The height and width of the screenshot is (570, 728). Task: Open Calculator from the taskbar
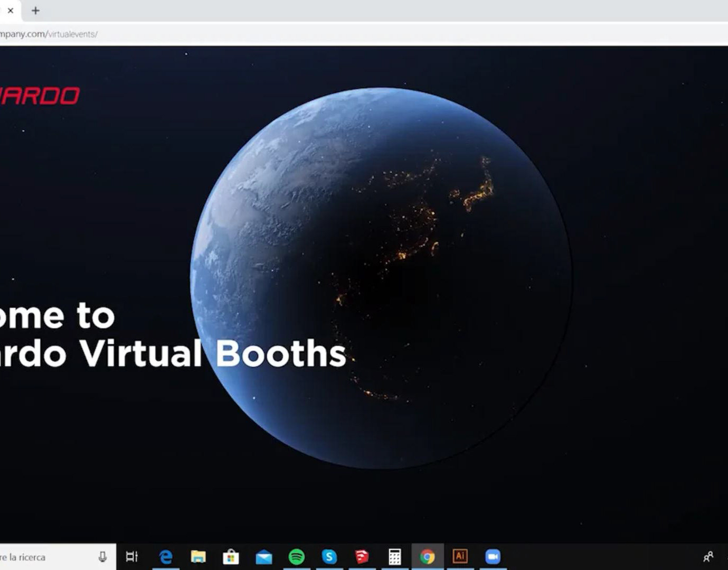coord(395,557)
